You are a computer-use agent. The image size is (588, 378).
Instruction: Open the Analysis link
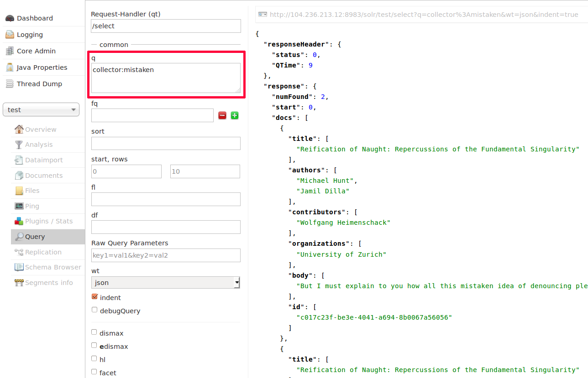coord(39,145)
